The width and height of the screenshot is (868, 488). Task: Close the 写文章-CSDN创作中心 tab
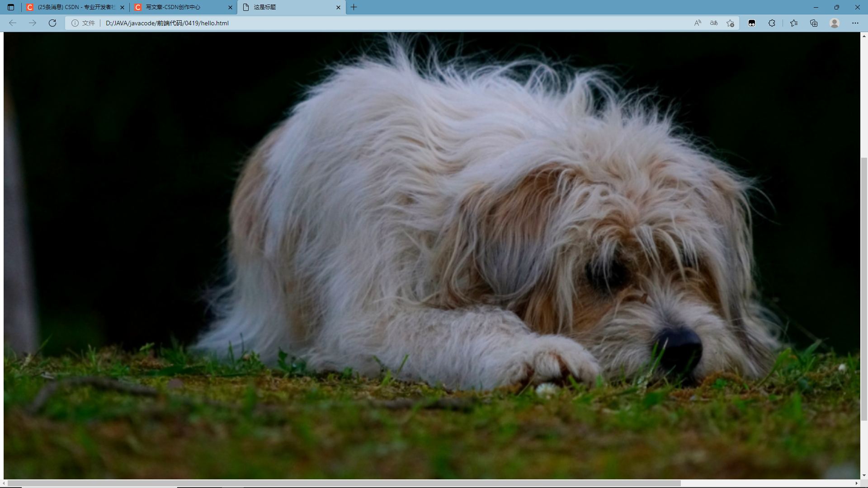point(230,7)
